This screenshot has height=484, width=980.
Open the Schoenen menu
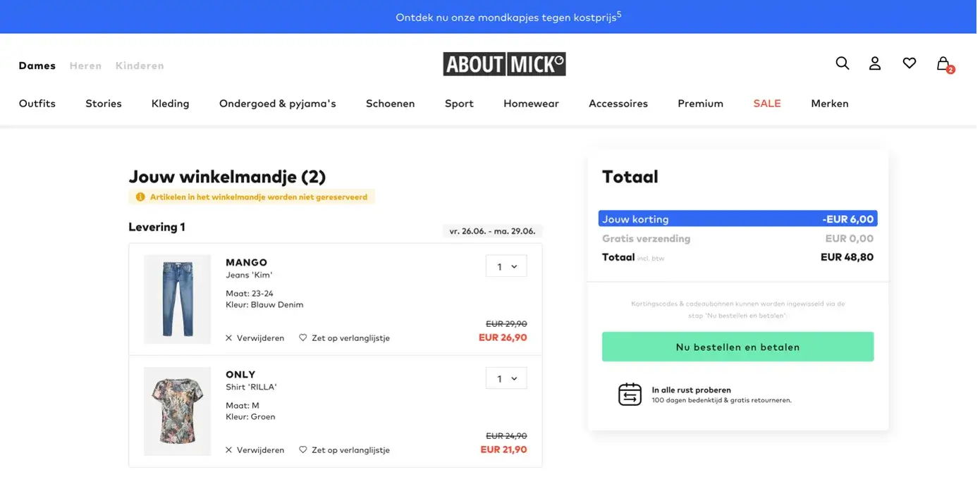pos(390,104)
